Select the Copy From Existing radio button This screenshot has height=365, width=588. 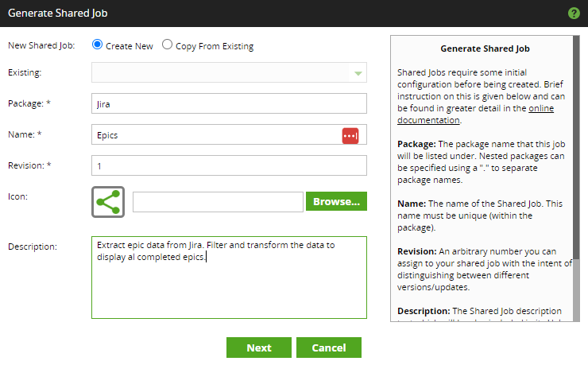(167, 45)
